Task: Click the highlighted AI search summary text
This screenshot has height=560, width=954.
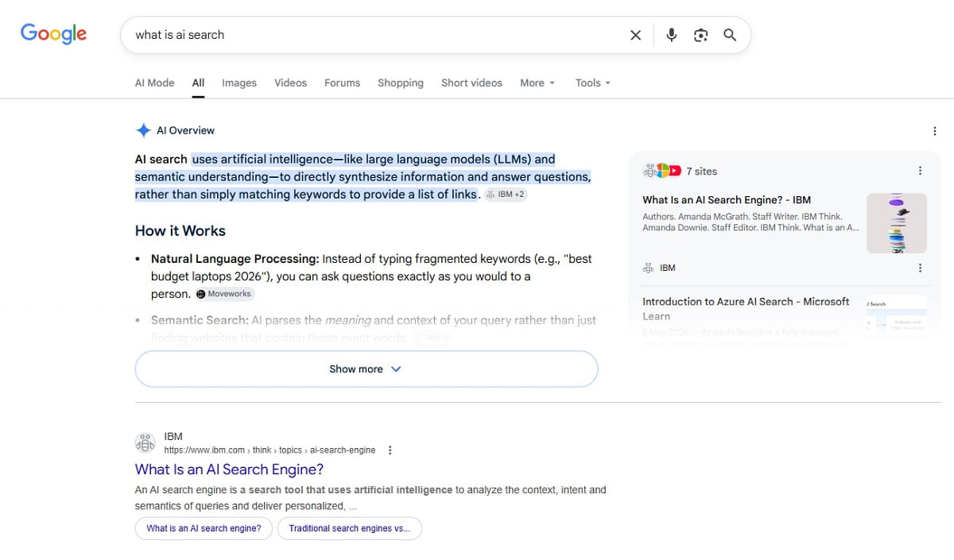Action: [363, 176]
